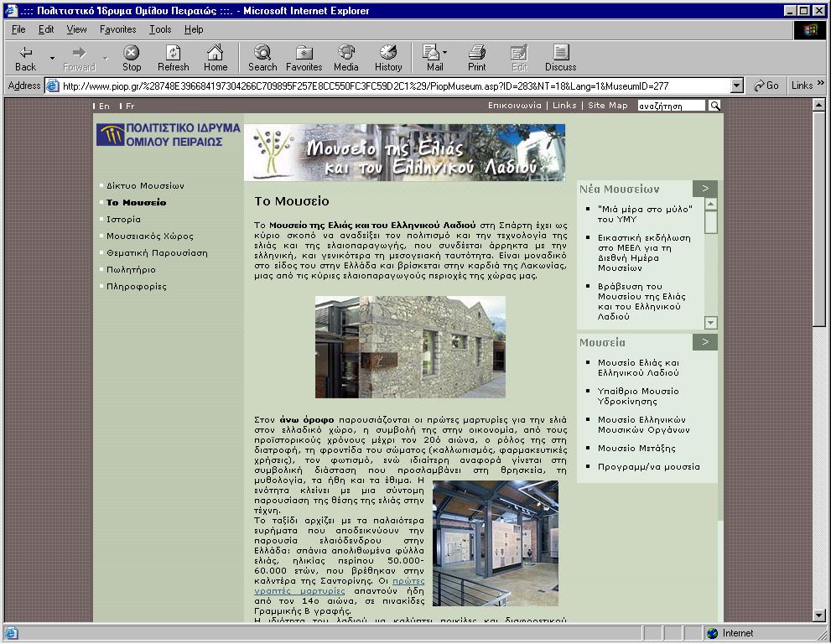Image resolution: width=831 pixels, height=644 pixels.
Task: Open Δίκτυο Μουσείων in sidebar
Action: [x=145, y=186]
